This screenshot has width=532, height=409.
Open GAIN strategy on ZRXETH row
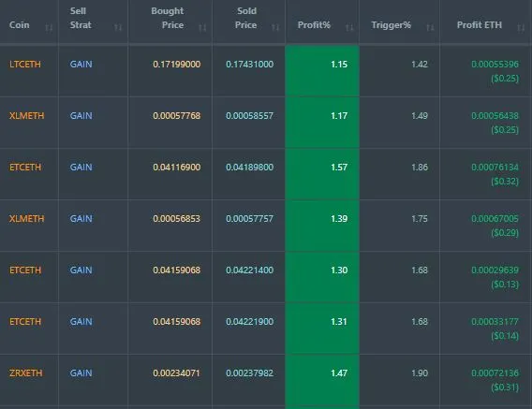(81, 373)
